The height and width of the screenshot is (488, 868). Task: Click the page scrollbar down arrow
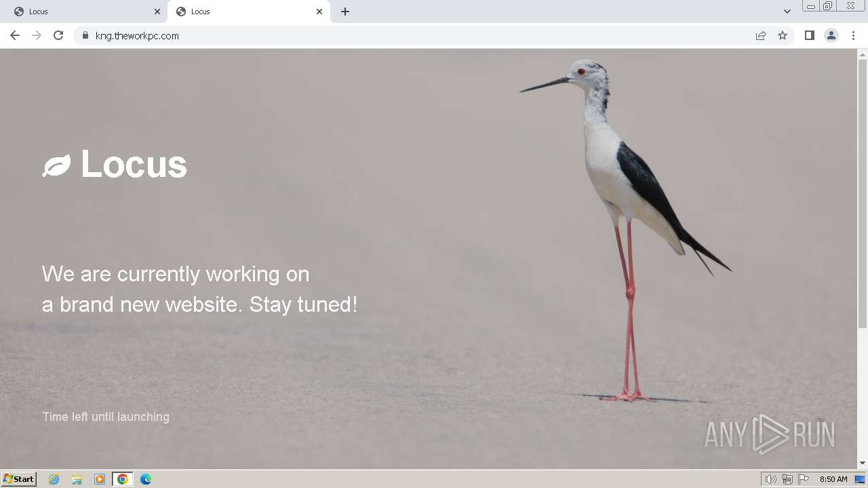coord(863,463)
